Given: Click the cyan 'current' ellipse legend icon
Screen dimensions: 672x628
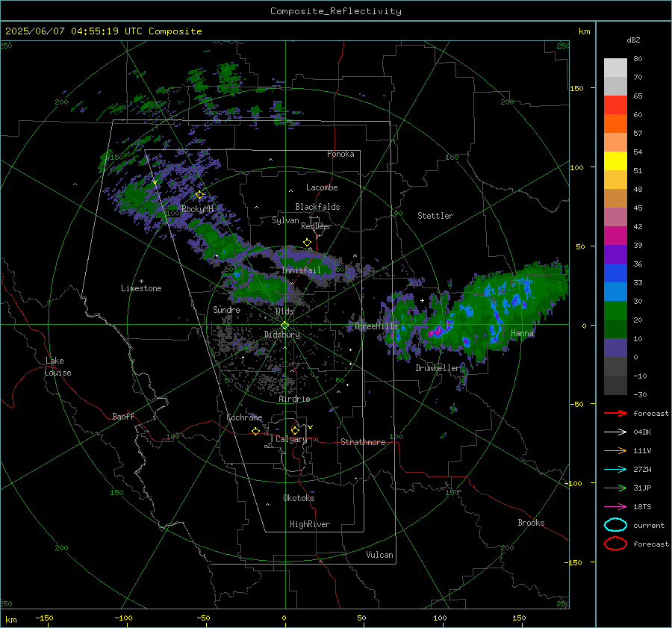Looking at the screenshot, I should click(x=615, y=525).
